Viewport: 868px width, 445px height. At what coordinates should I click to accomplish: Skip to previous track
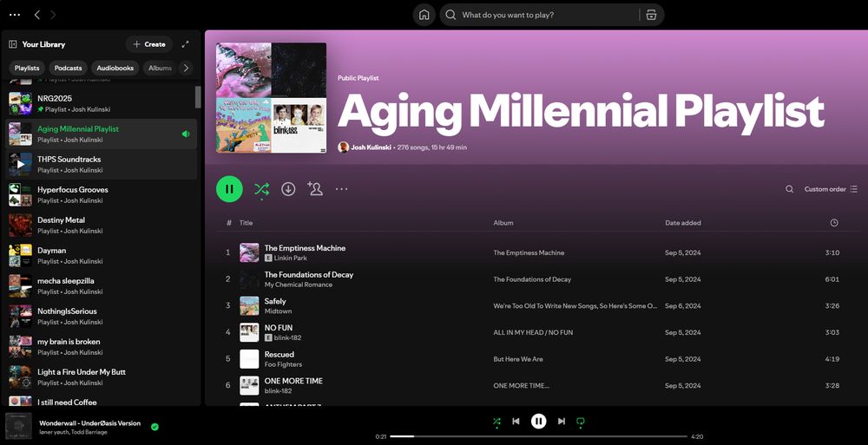click(516, 422)
